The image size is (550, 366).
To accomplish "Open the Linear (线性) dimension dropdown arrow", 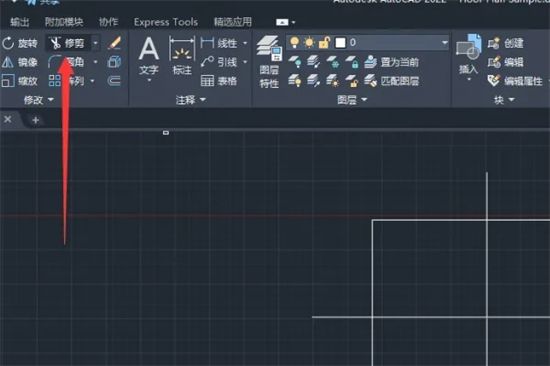I will [245, 43].
